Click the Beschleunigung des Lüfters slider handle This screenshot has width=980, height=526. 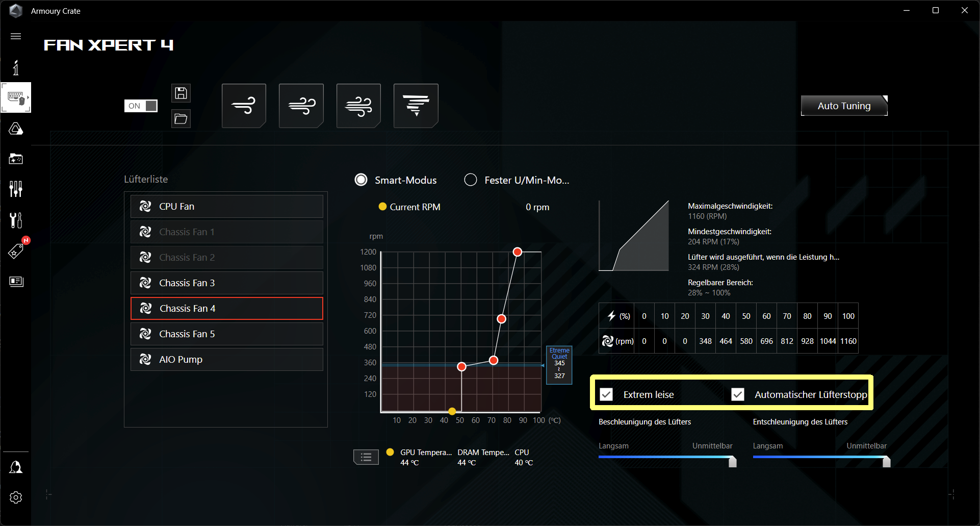[x=733, y=462]
